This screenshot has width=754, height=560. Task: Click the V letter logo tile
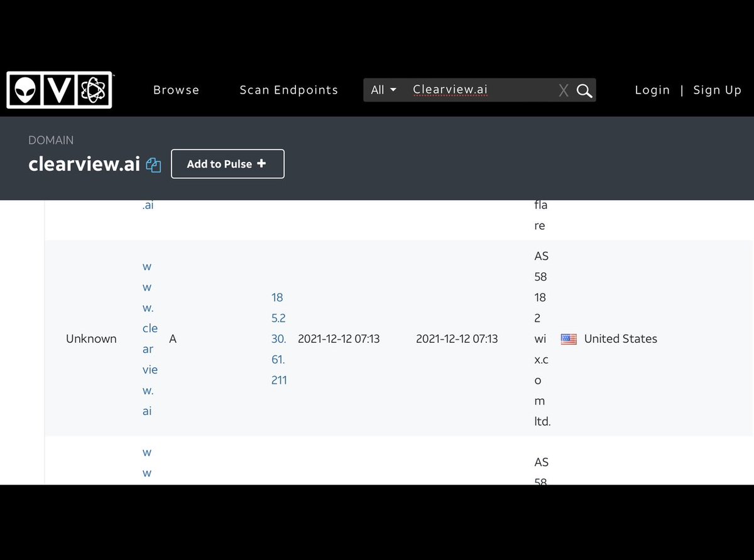coord(59,90)
